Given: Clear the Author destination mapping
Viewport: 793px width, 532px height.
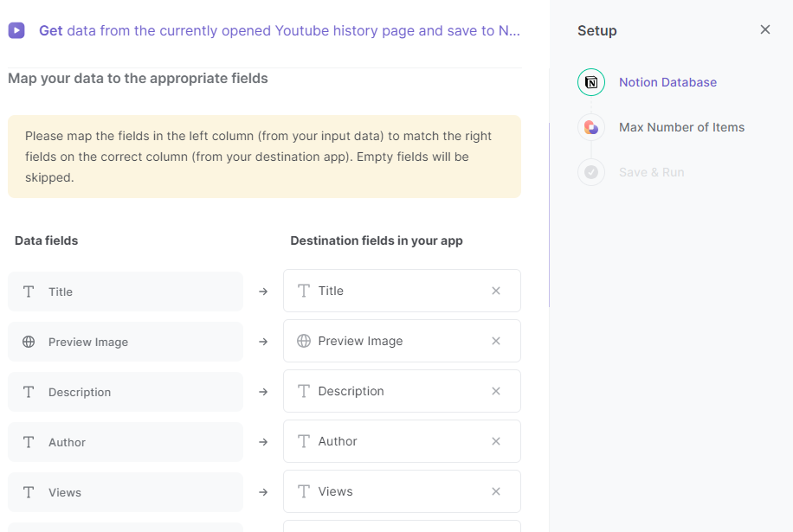Looking at the screenshot, I should 496,441.
